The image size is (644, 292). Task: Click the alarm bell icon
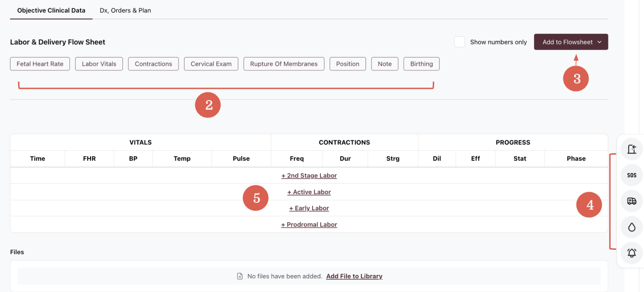point(632,253)
